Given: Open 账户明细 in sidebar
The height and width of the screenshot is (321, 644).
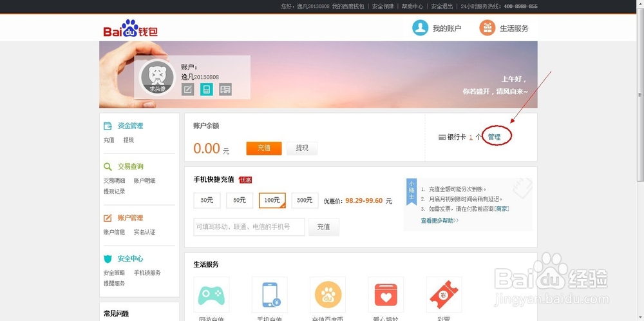Looking at the screenshot, I should [x=144, y=180].
